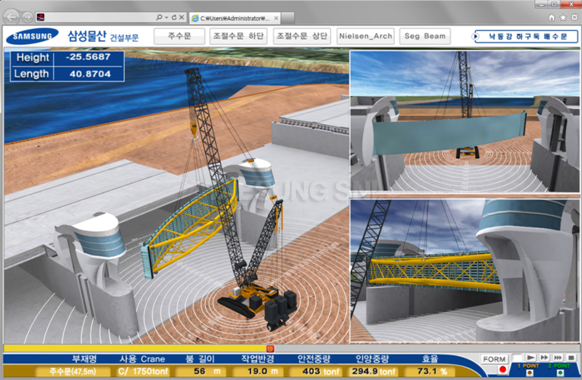This screenshot has width=582, height=380.
Task: Click the yellow simulation progress bar
Action: tap(136, 348)
